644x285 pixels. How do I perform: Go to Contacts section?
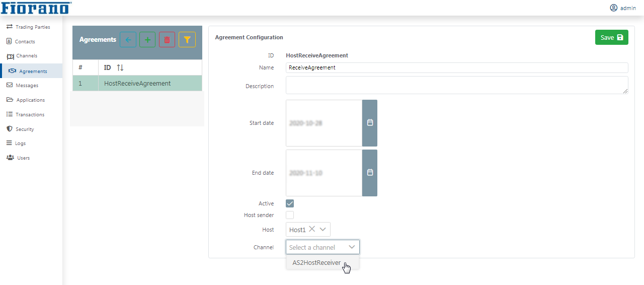[31, 41]
